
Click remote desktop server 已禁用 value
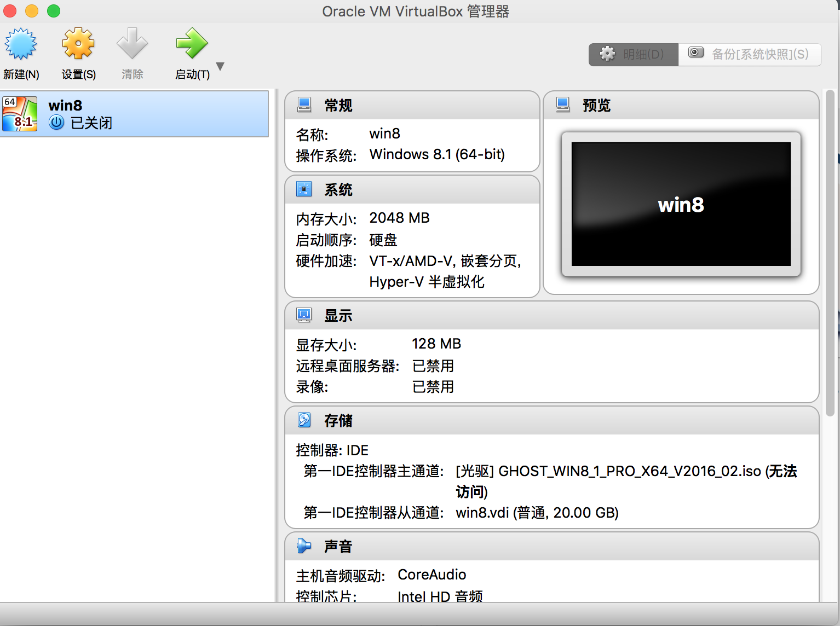(433, 366)
